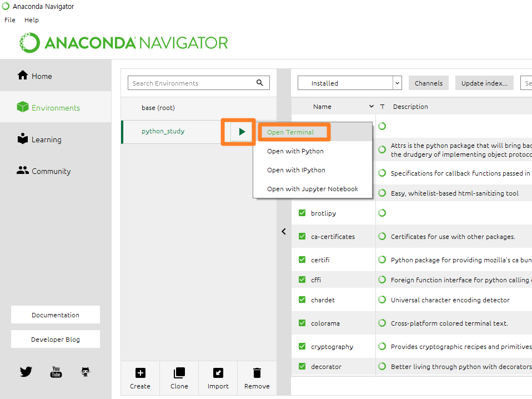Viewport: 532px width, 399px height.
Task: Click the Create environment plus icon
Action: tap(140, 373)
